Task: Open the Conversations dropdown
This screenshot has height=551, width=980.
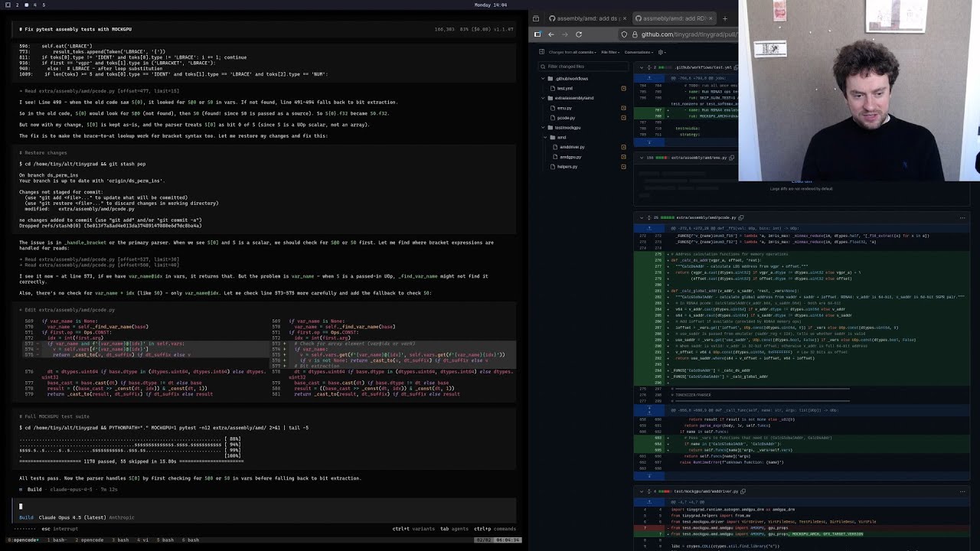Action: tap(639, 52)
